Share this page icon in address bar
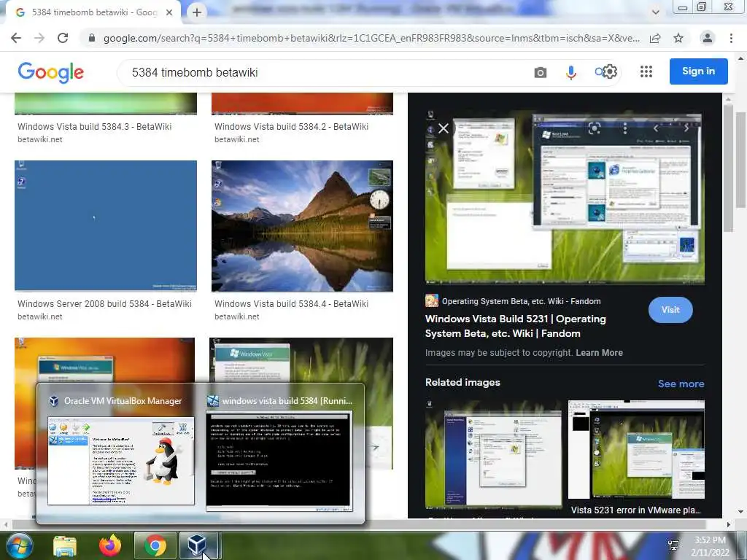 [x=655, y=38]
